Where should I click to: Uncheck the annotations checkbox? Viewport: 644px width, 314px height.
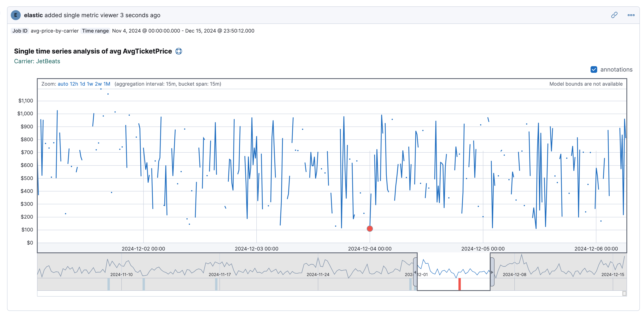pos(594,69)
